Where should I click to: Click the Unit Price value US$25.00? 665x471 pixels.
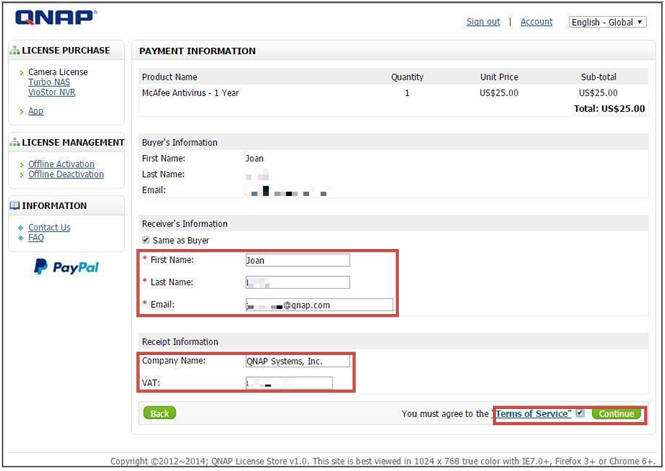[x=499, y=93]
